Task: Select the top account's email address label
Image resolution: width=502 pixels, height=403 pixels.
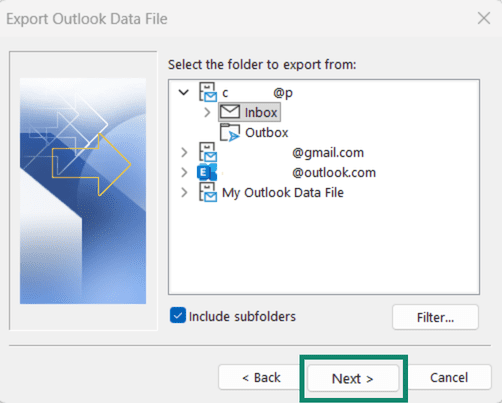Action: [x=257, y=93]
